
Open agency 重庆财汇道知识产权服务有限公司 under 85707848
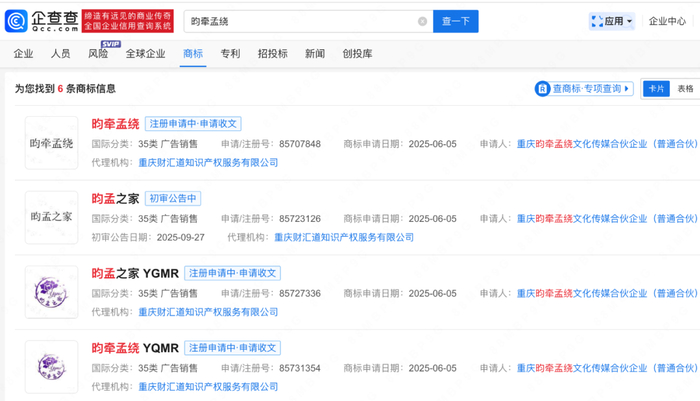click(x=208, y=163)
